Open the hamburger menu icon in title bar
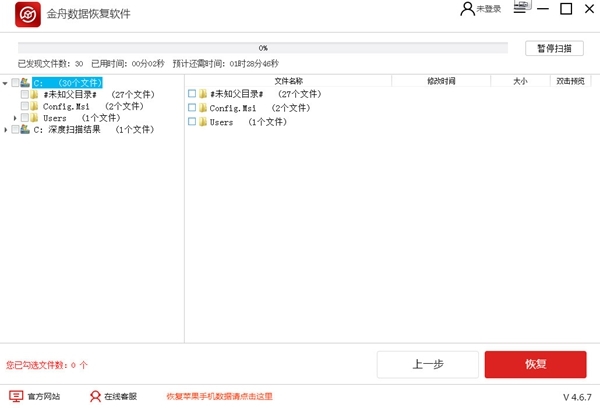 [520, 9]
